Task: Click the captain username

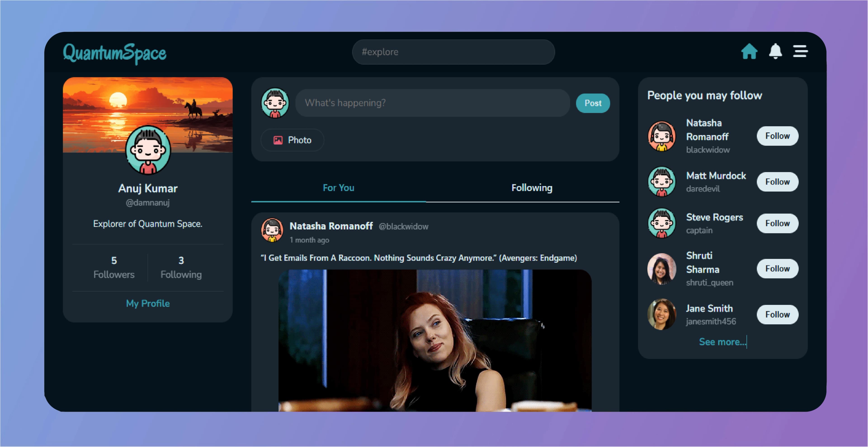Action: point(700,231)
